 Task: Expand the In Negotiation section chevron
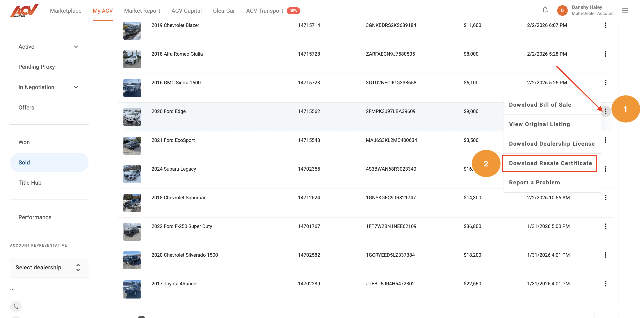76,87
